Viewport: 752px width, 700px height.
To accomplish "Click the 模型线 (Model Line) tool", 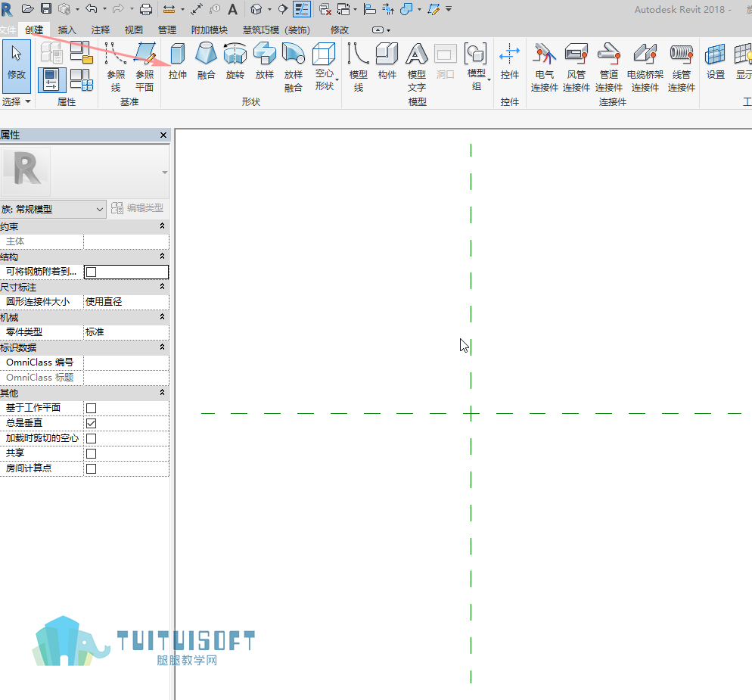I will (359, 67).
